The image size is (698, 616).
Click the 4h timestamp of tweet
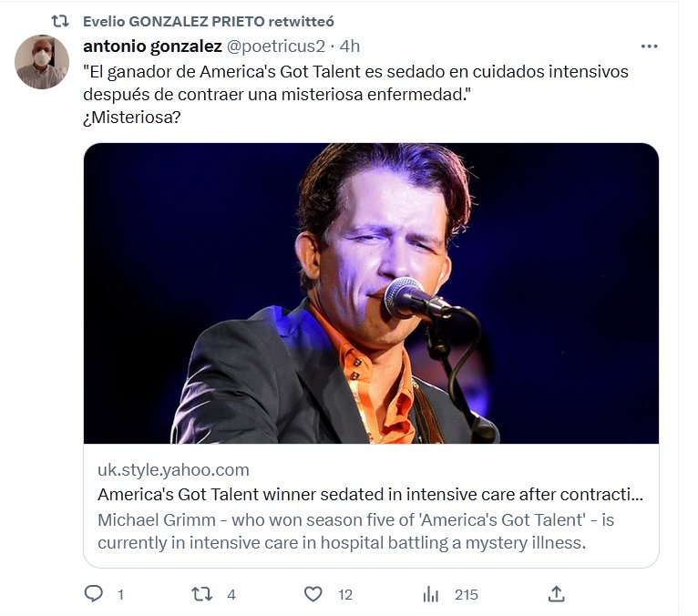(350, 46)
